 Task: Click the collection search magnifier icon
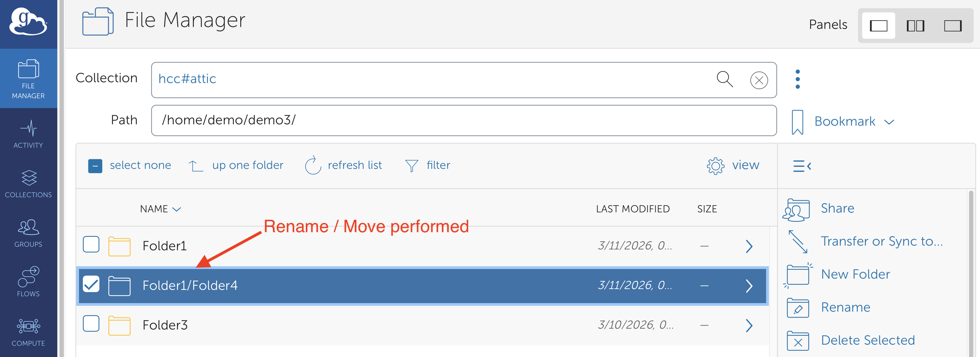point(724,79)
